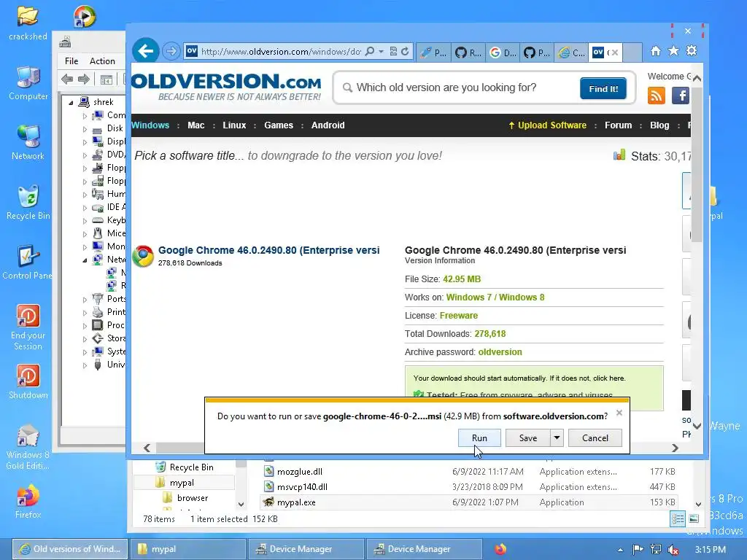This screenshot has height=560, width=747.
Task: Click the RSS feed icon
Action: tap(656, 96)
